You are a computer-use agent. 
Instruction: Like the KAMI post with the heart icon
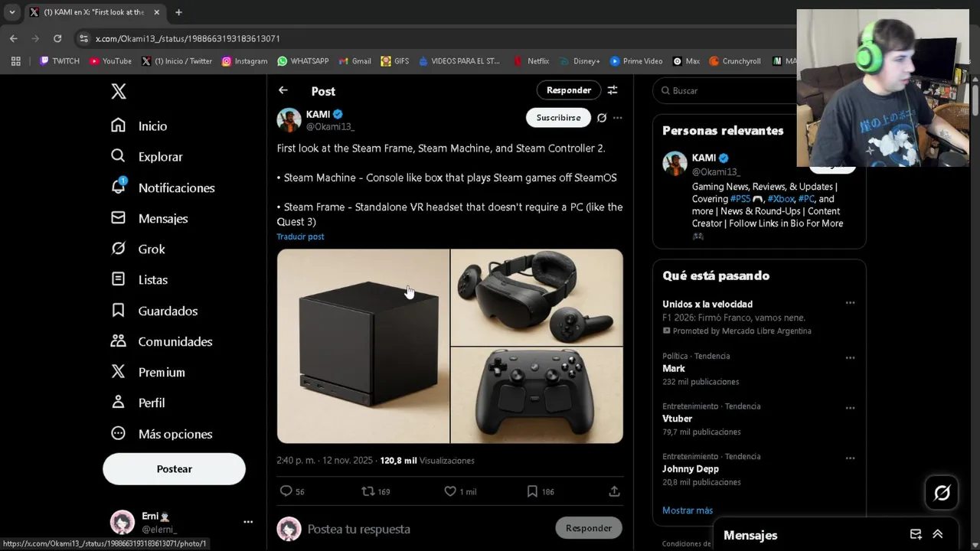click(x=450, y=491)
